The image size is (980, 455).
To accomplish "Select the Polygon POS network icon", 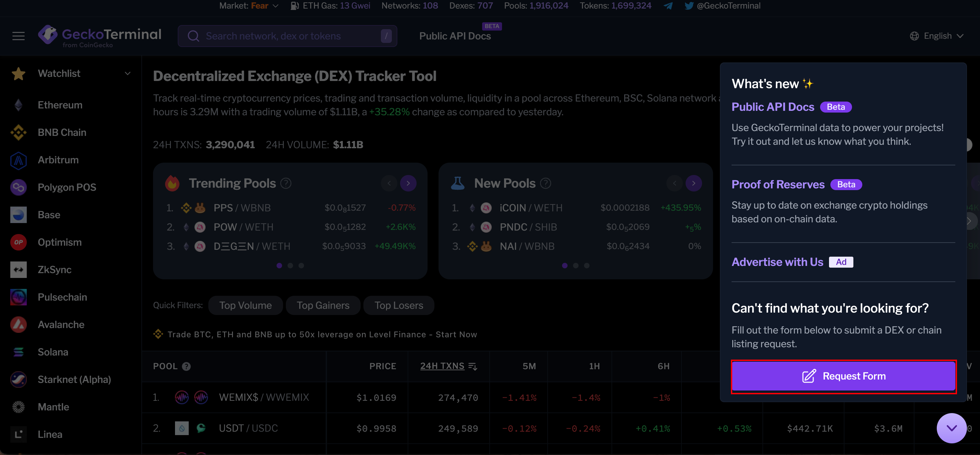I will pyautogui.click(x=18, y=187).
